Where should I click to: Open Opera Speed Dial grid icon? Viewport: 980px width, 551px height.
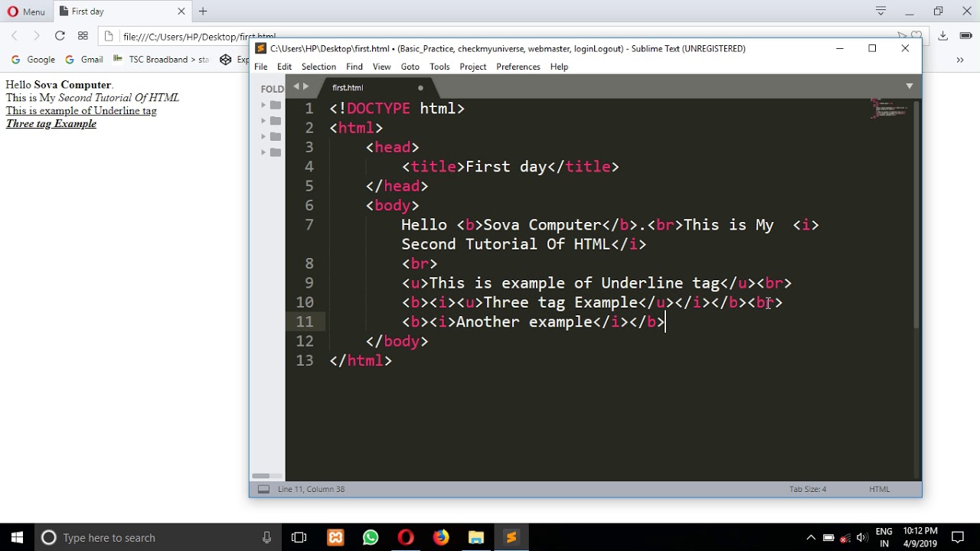coord(83,35)
